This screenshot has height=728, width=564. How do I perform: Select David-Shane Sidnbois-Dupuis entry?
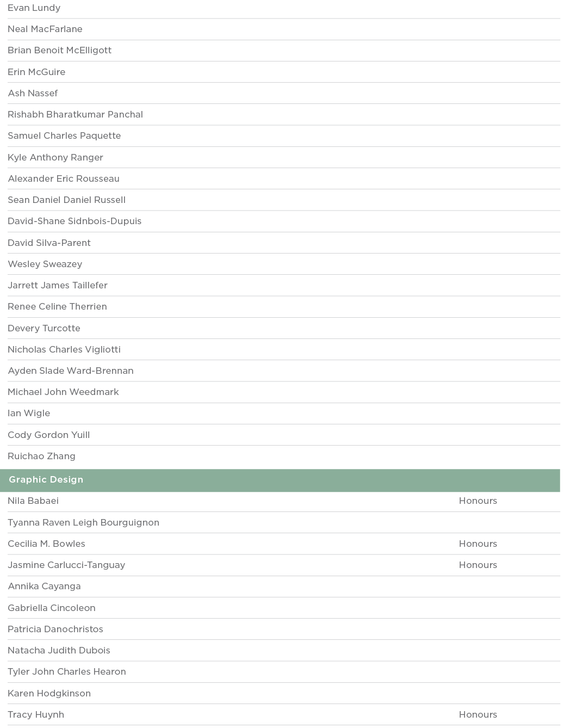pos(75,221)
